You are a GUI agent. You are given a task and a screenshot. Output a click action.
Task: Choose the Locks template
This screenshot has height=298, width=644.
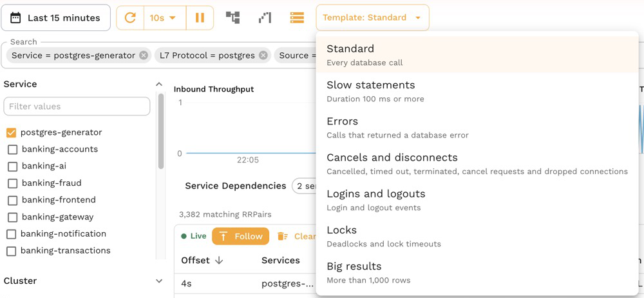tap(477, 236)
